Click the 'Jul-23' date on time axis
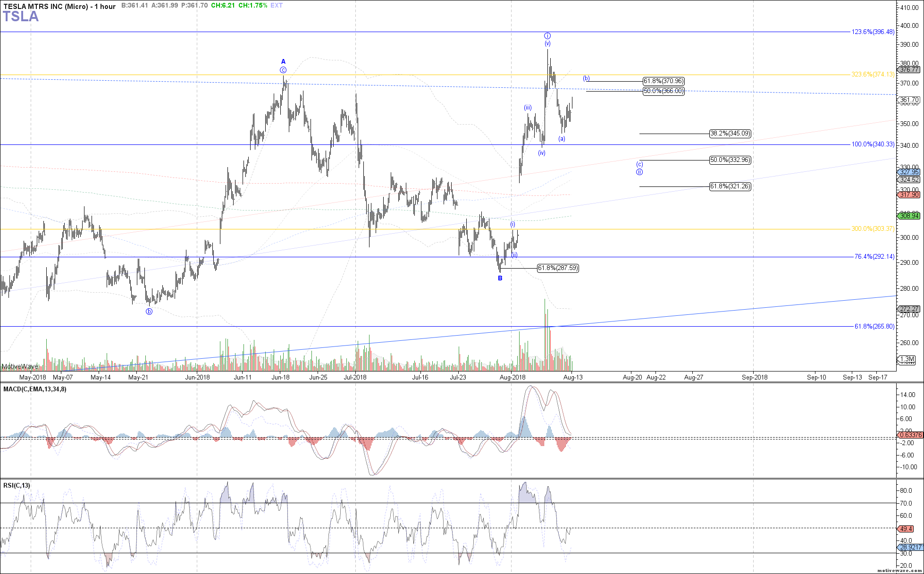The width and height of the screenshot is (924, 574). point(458,377)
